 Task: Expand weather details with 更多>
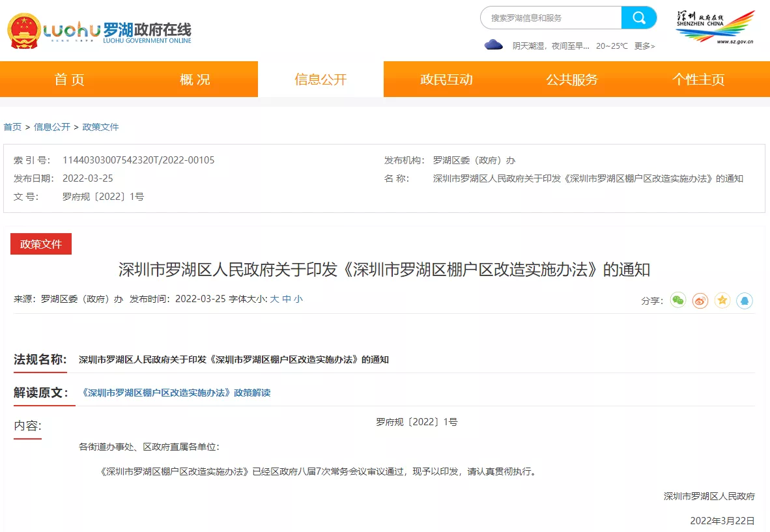pos(644,46)
